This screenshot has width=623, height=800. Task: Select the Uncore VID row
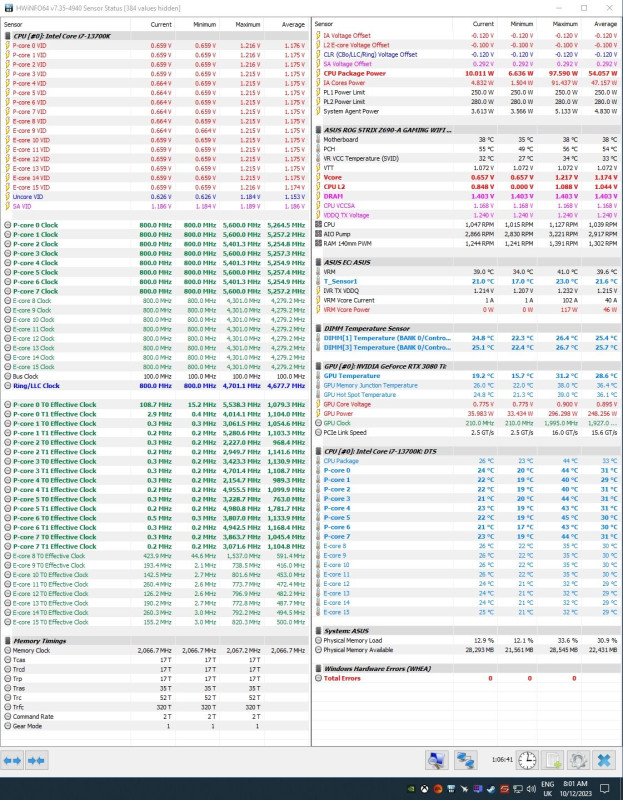point(155,196)
